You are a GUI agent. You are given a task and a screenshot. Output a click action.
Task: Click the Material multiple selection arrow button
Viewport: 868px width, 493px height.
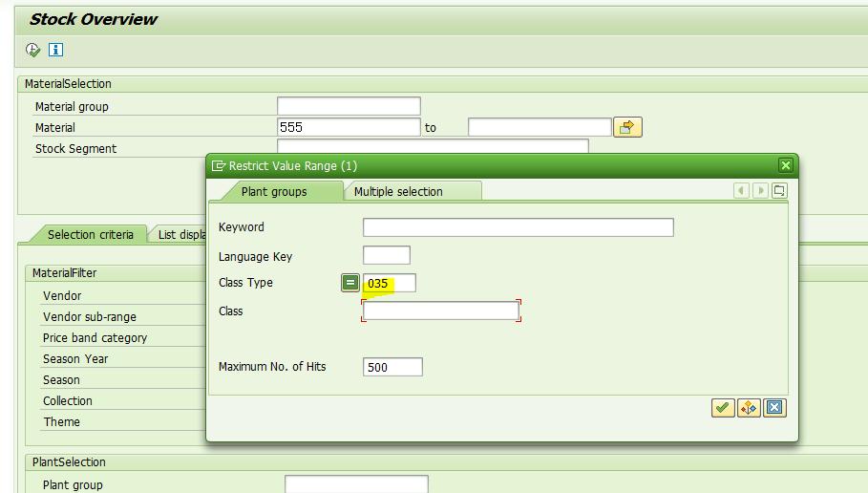coord(627,127)
